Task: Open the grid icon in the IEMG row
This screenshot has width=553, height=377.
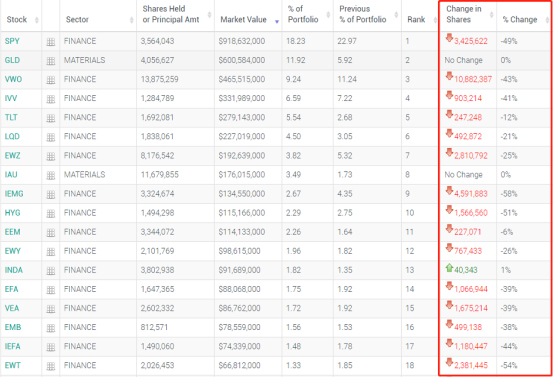Action: click(x=50, y=194)
